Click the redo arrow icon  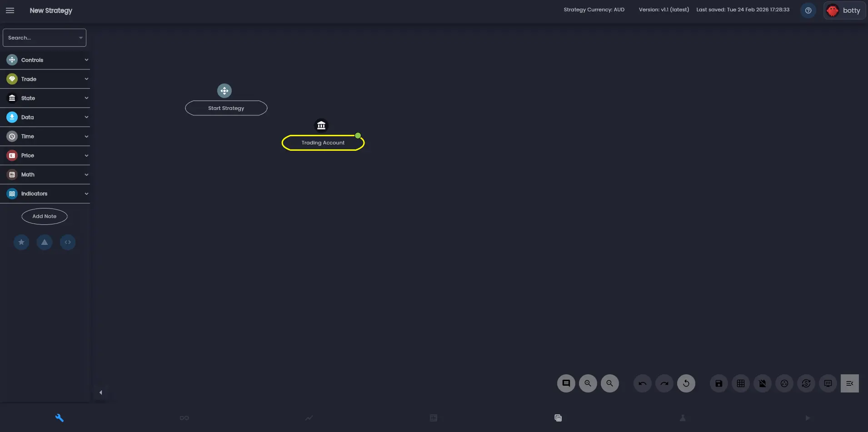664,383
